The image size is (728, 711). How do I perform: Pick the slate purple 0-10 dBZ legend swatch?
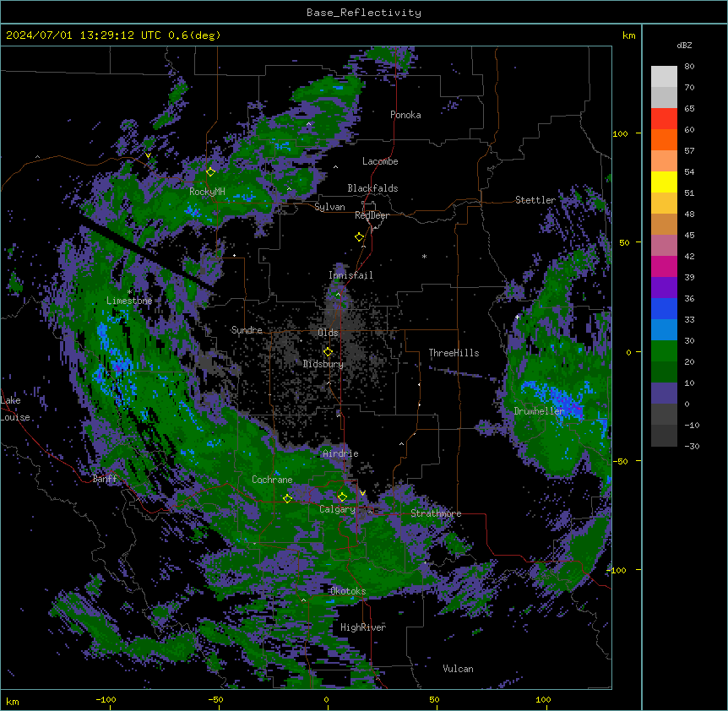click(664, 393)
